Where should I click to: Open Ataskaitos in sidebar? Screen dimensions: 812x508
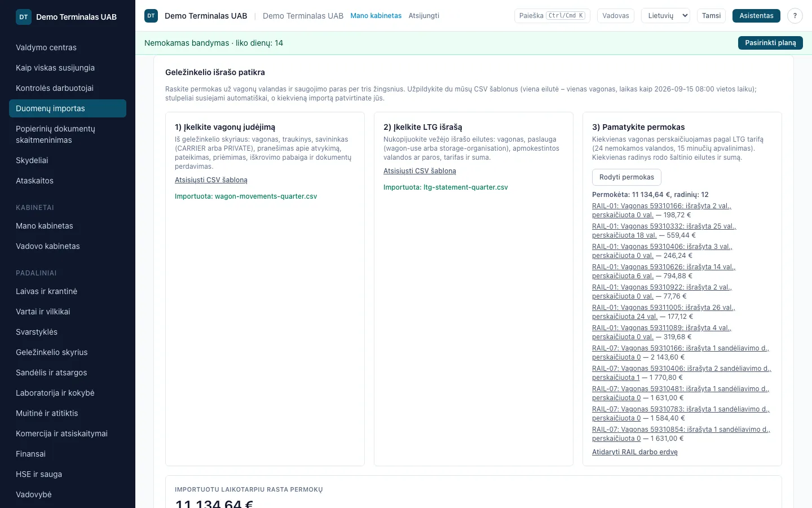(x=68, y=181)
